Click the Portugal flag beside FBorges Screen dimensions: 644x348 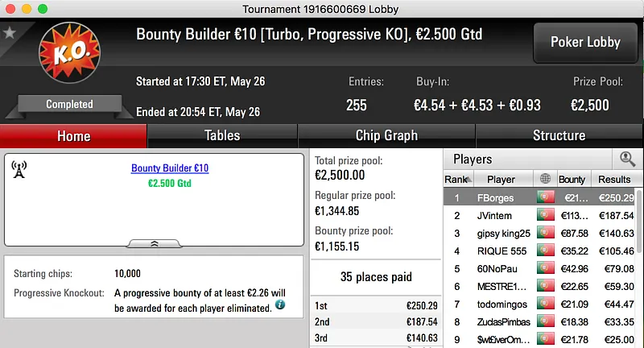coord(546,197)
